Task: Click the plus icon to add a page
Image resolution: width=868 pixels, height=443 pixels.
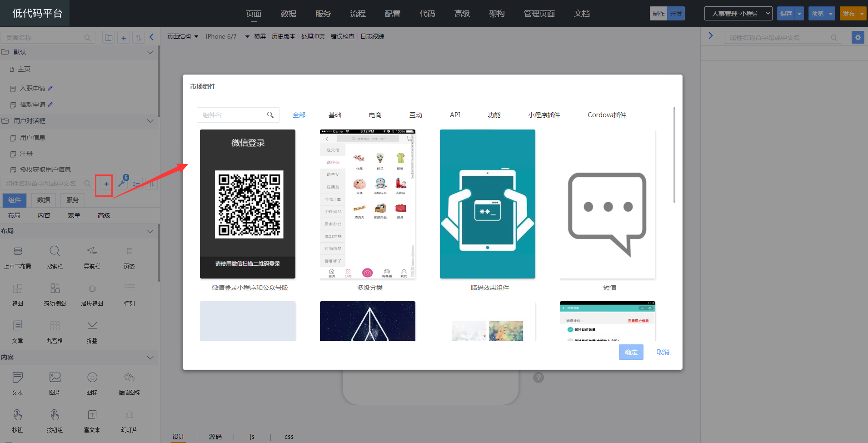Action: point(124,38)
